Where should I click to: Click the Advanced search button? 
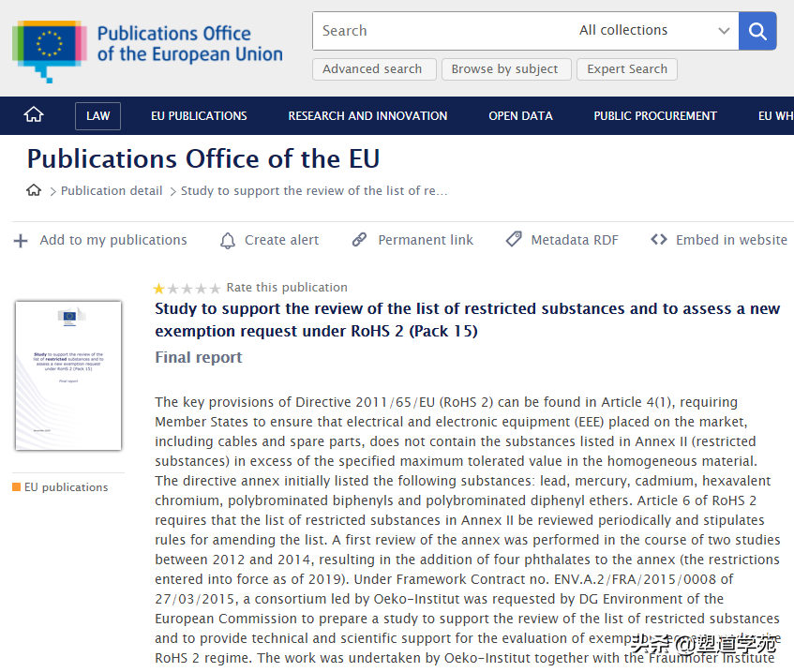[372, 69]
